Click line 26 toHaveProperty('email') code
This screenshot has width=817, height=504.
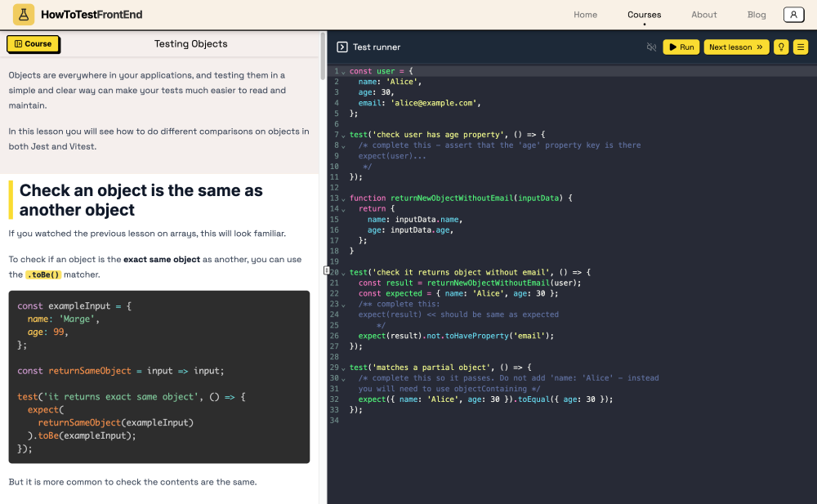click(x=456, y=336)
